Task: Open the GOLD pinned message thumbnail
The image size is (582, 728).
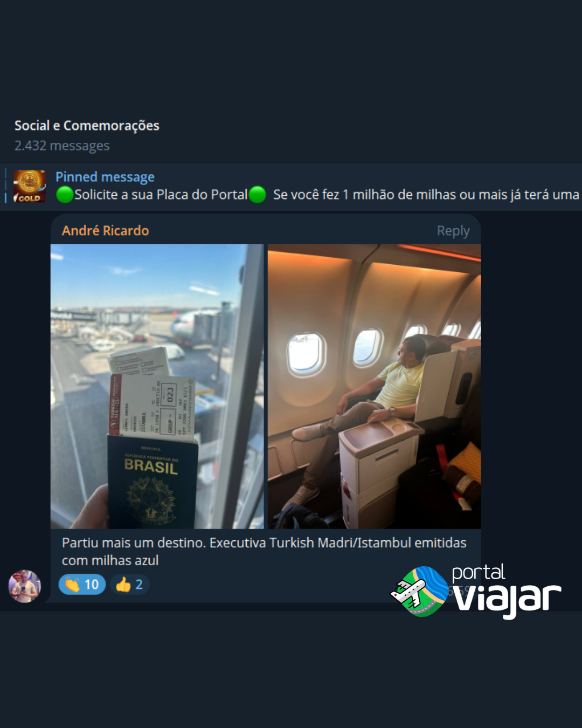Action: click(30, 186)
